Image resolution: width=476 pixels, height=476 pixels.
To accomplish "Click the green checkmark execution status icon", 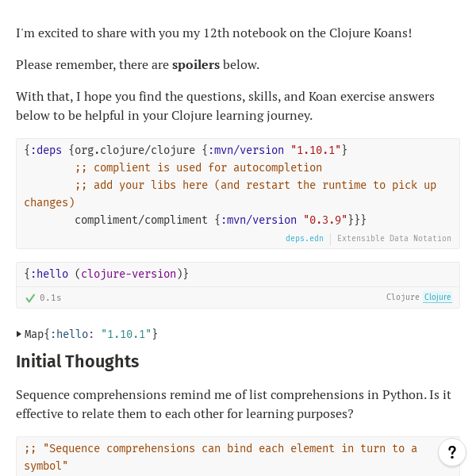I will point(30,298).
